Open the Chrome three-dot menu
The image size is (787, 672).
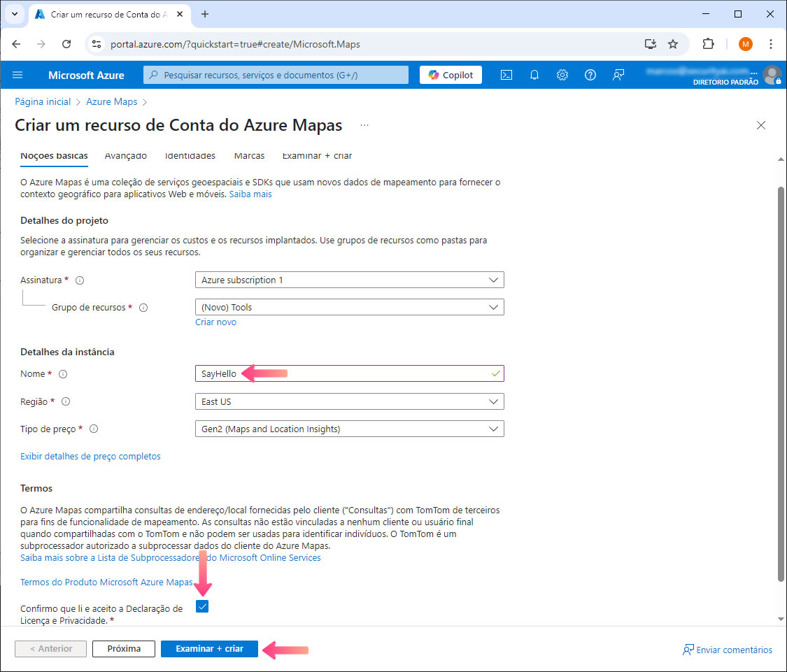tap(770, 44)
